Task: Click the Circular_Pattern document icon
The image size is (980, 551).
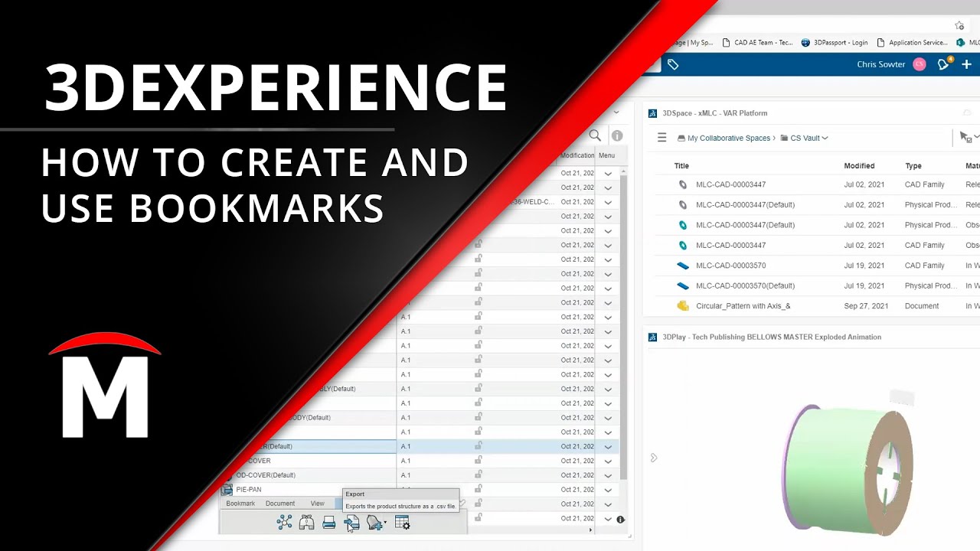Action: coord(683,305)
